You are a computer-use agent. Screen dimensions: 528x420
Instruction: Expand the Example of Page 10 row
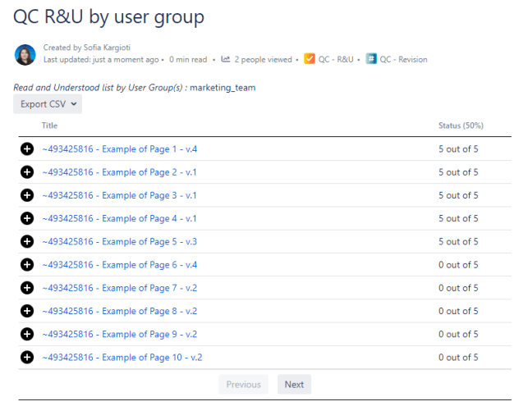tap(27, 357)
